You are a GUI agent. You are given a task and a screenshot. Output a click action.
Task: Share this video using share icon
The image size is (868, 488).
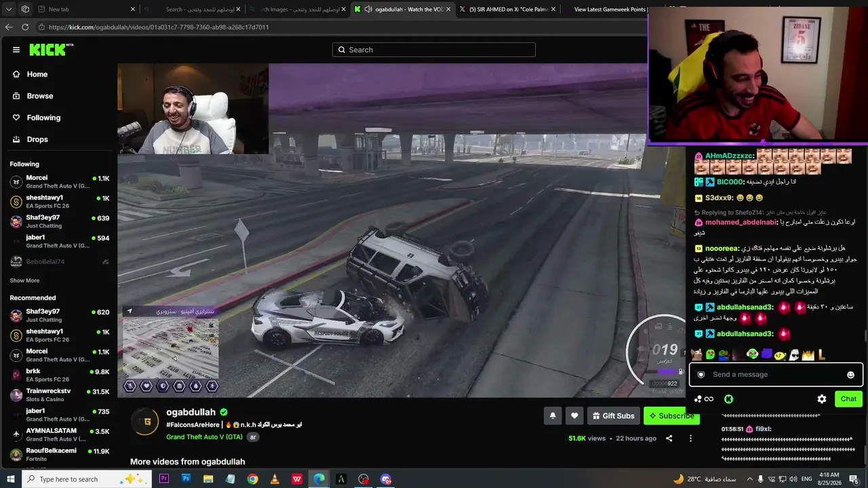point(669,439)
